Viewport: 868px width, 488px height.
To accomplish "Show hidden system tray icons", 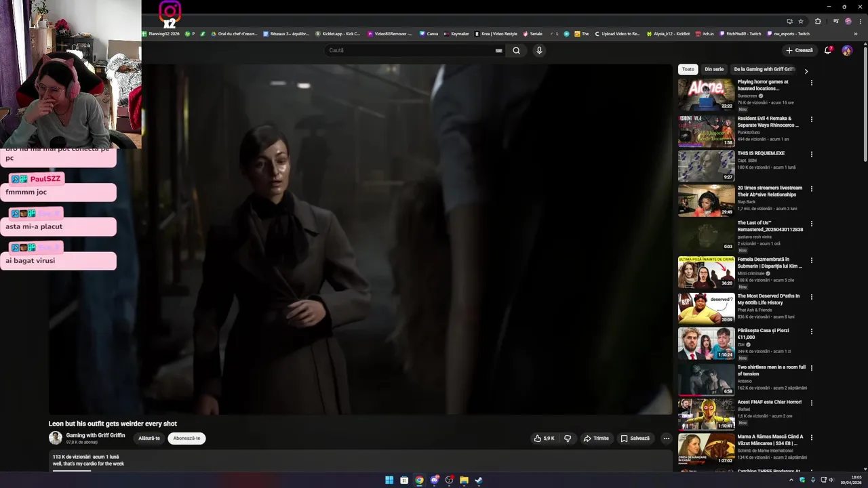I will click(790, 480).
